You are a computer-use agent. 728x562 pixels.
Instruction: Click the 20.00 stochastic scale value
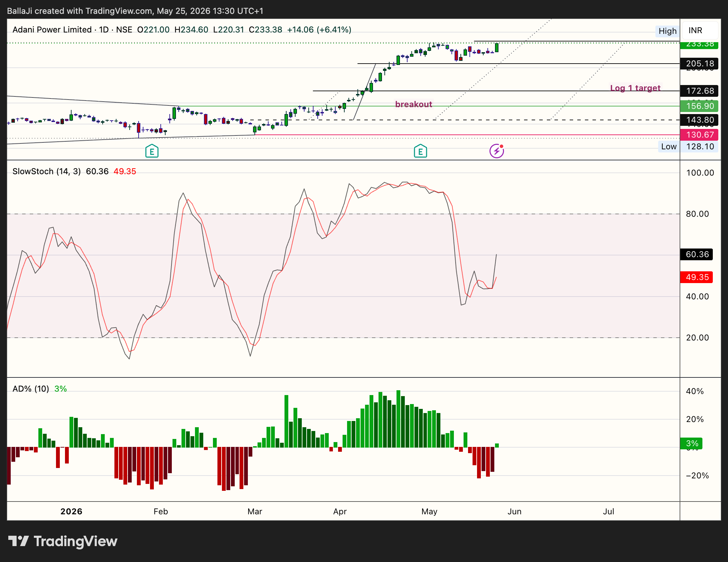tap(697, 338)
